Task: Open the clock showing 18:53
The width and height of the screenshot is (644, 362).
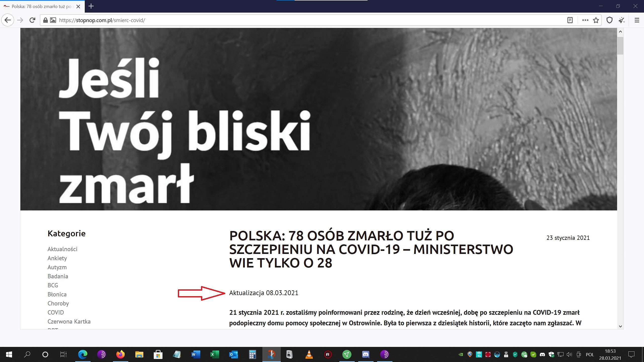Action: [x=610, y=354]
